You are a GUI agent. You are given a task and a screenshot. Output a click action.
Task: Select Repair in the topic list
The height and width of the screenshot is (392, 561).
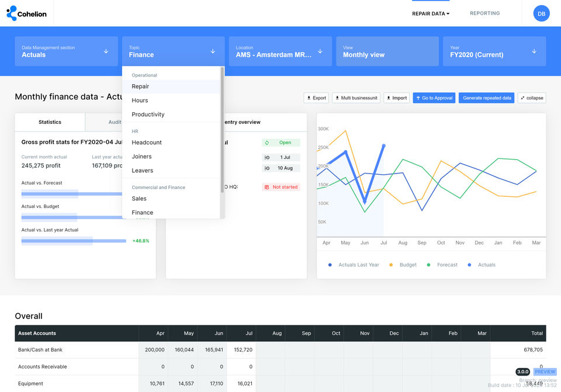tap(171, 86)
